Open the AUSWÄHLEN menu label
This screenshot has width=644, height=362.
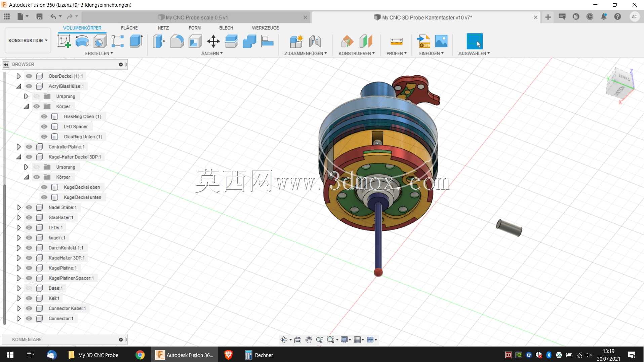(x=474, y=53)
